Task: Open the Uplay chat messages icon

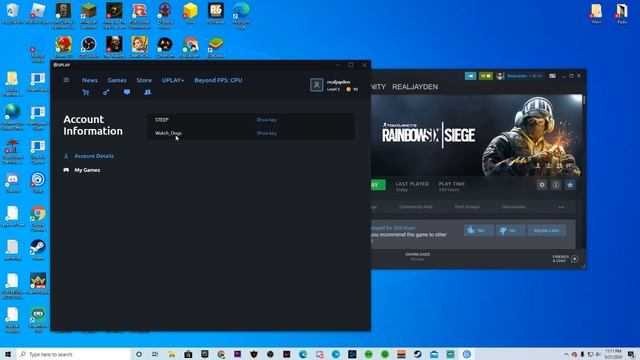Action: coord(127,92)
